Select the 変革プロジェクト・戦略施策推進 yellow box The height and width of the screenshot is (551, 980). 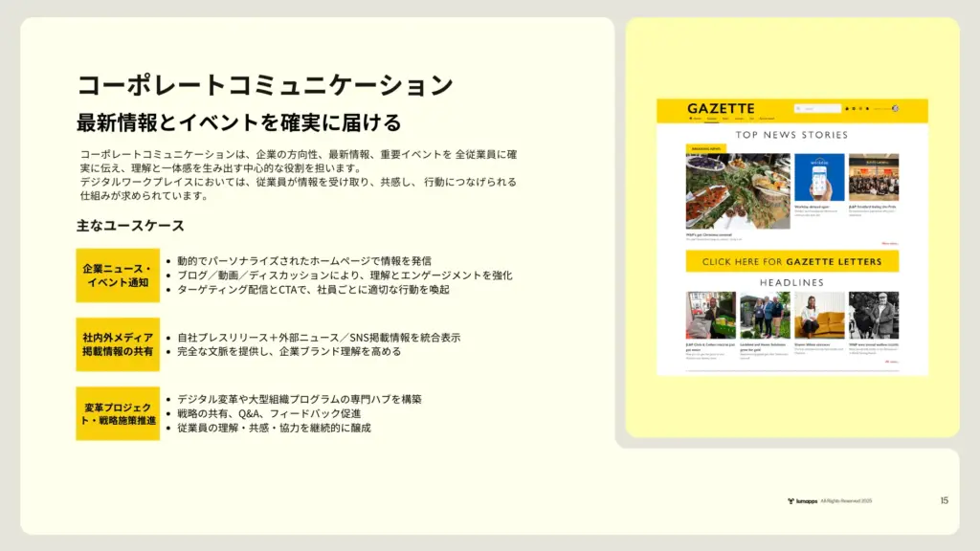coord(118,413)
